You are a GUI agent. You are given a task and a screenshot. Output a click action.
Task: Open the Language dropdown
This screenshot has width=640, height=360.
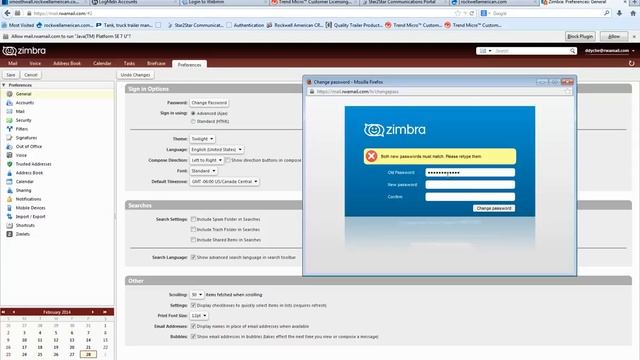coord(217,150)
